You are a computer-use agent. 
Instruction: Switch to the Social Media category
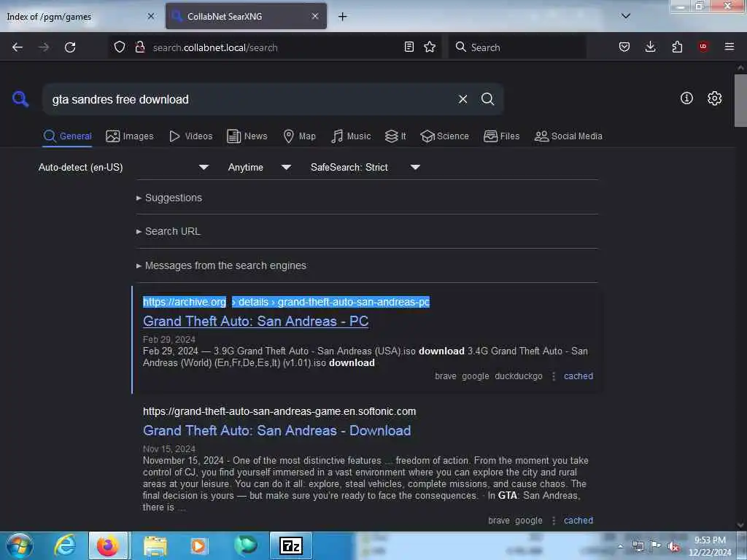click(568, 136)
